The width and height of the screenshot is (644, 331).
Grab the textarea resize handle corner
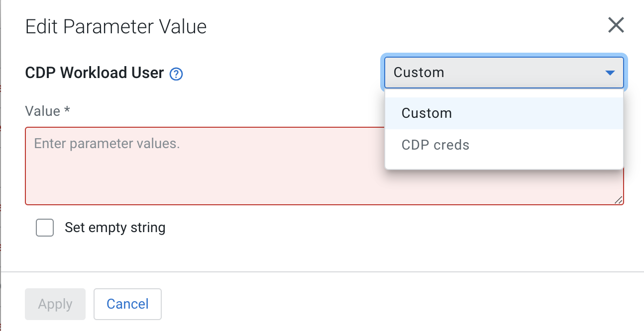[618, 200]
